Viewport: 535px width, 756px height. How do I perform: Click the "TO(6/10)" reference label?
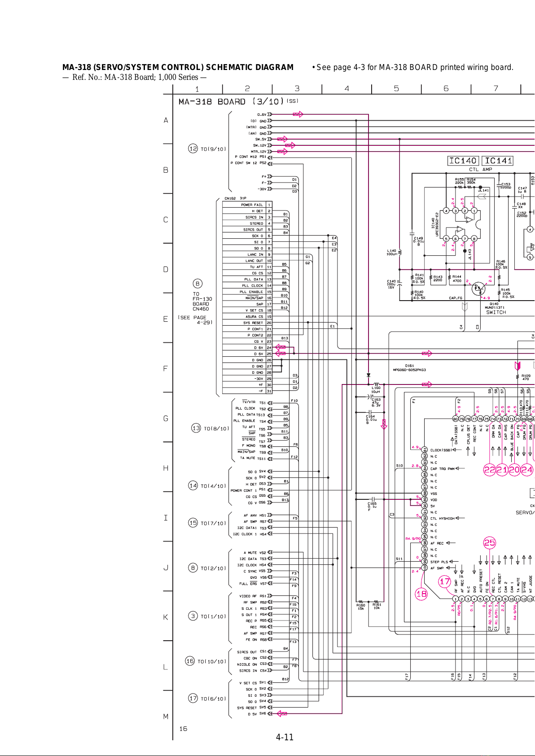[x=213, y=699]
